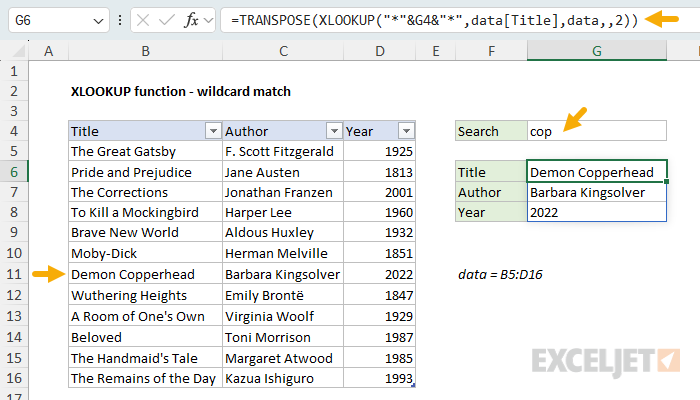Select row 6 header
This screenshot has height=400, width=700.
(14, 172)
